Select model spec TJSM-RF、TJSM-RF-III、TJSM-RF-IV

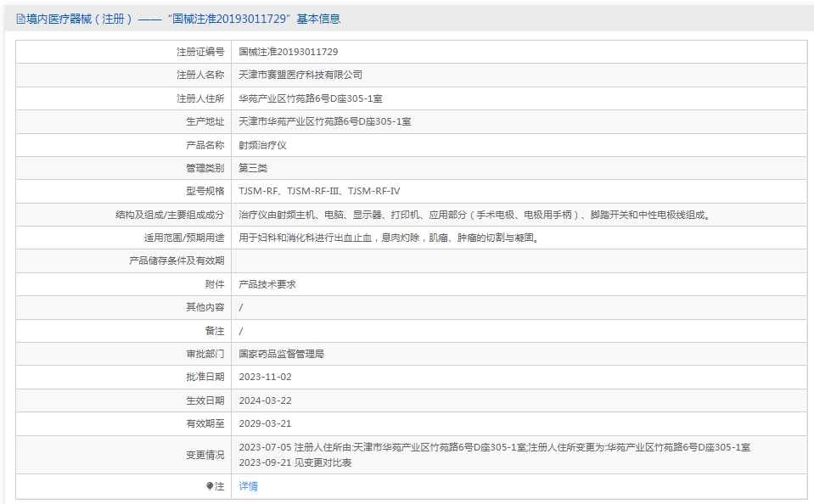pyautogui.click(x=319, y=191)
